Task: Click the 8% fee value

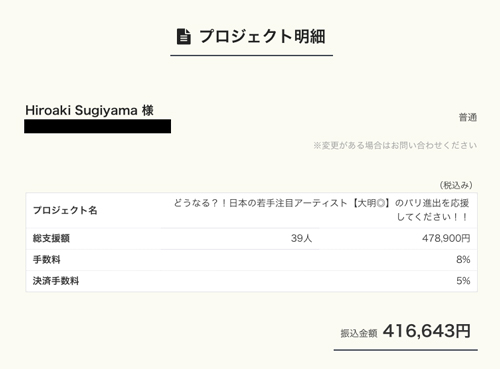Action: coord(463,260)
